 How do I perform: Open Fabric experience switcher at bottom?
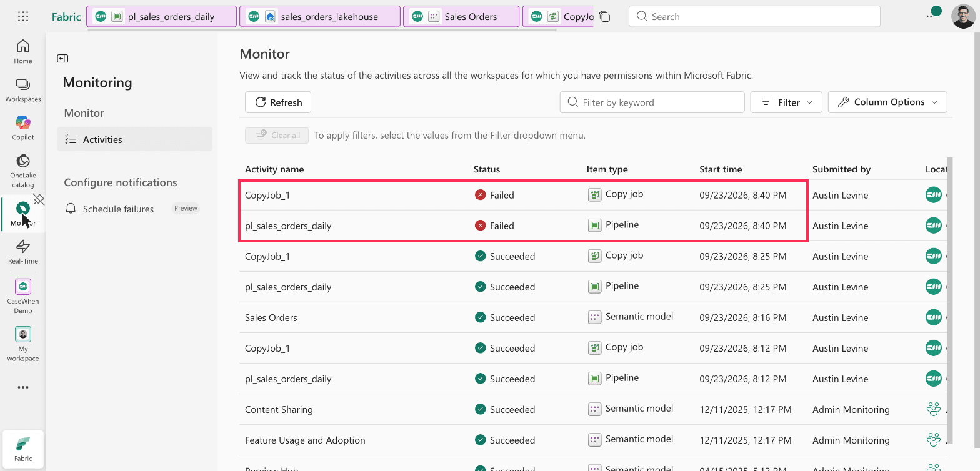[x=23, y=449]
